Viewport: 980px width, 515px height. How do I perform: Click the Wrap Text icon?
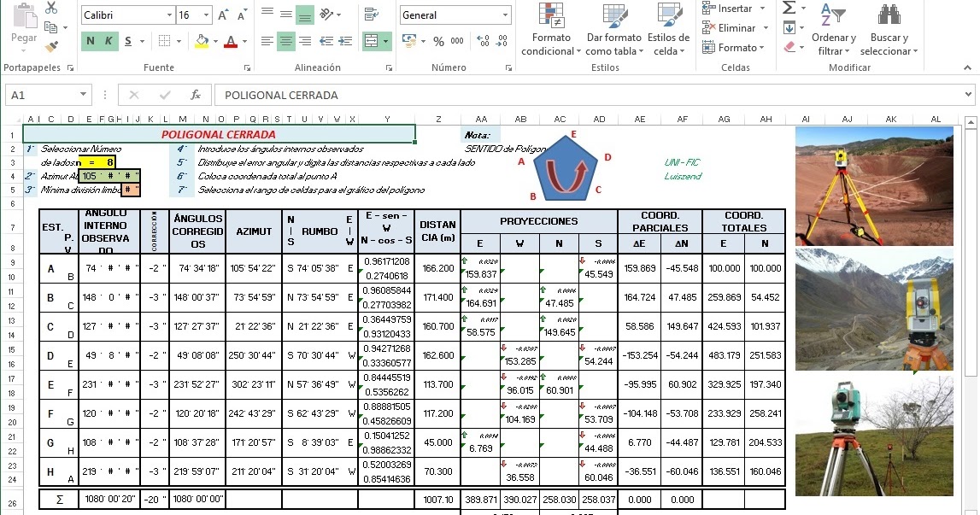[372, 14]
